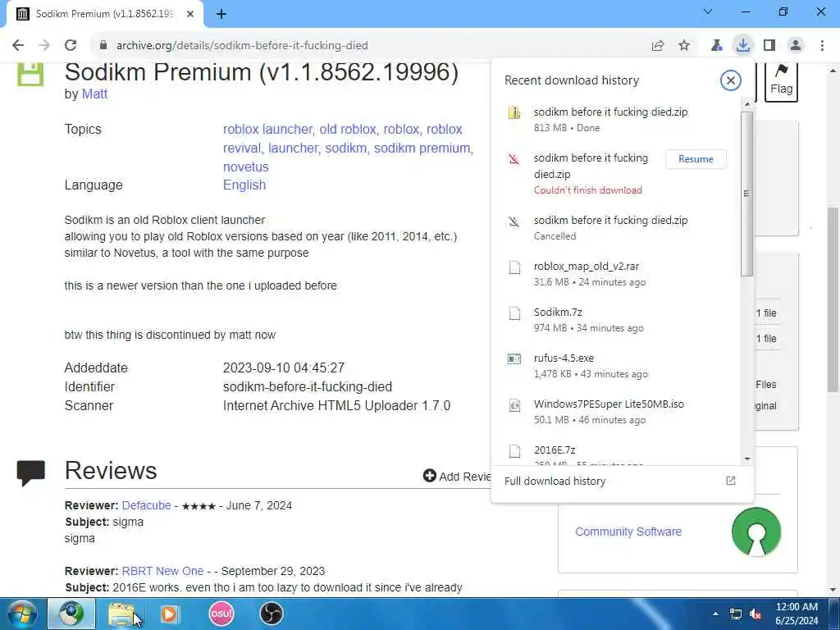Reload the archive.org page

(x=71, y=46)
